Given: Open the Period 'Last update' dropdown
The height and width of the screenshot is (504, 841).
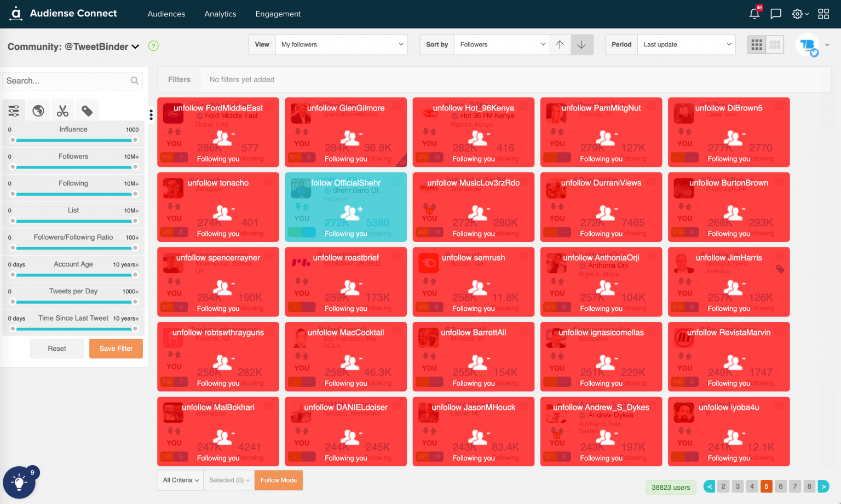Looking at the screenshot, I should tap(687, 44).
